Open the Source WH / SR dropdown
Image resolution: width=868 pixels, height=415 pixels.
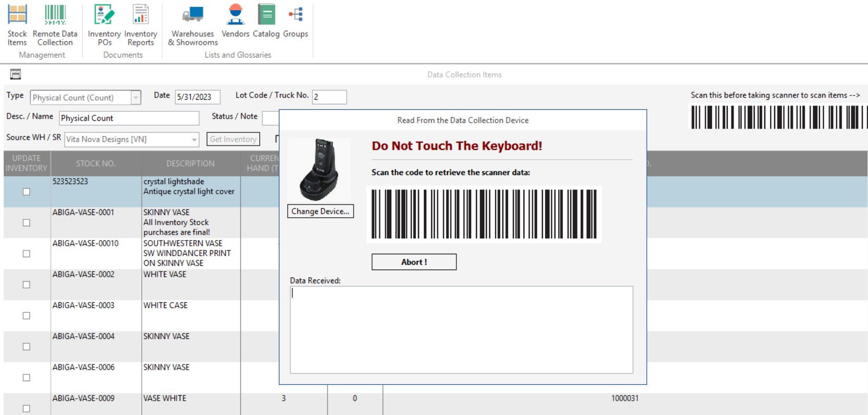click(194, 140)
